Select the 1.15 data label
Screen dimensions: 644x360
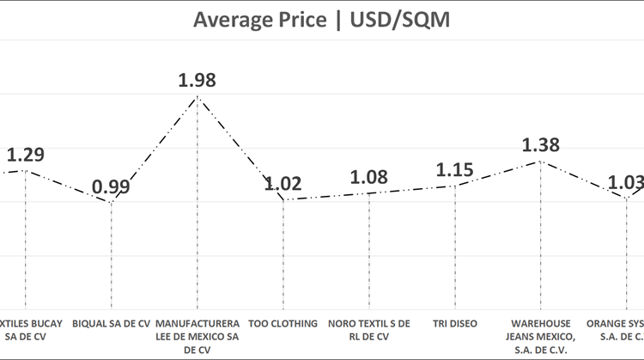point(455,170)
